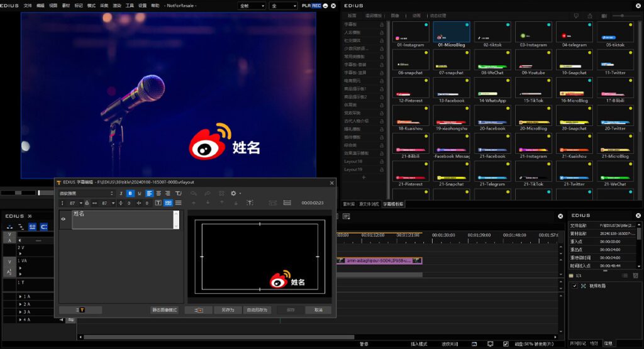Toggle the font size aspect lock
The height and width of the screenshot is (349, 644).
coord(87,203)
